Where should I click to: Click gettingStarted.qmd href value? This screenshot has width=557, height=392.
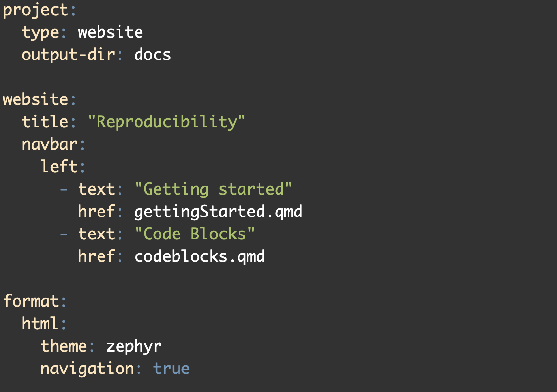tap(219, 212)
